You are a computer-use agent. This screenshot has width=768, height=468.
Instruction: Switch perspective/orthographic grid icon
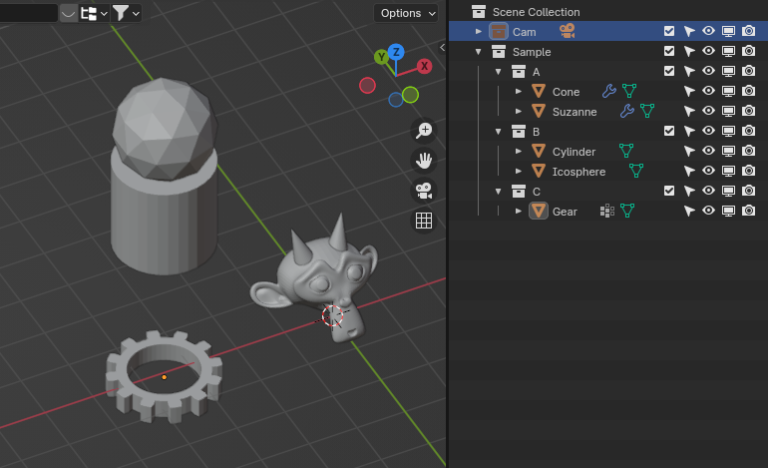pos(424,221)
